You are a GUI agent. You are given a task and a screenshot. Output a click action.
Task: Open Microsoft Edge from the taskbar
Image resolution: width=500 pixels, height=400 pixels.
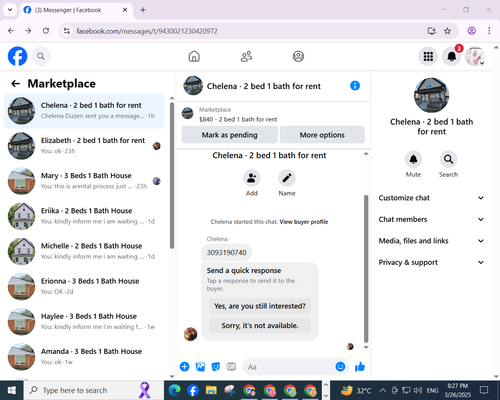pos(174,390)
